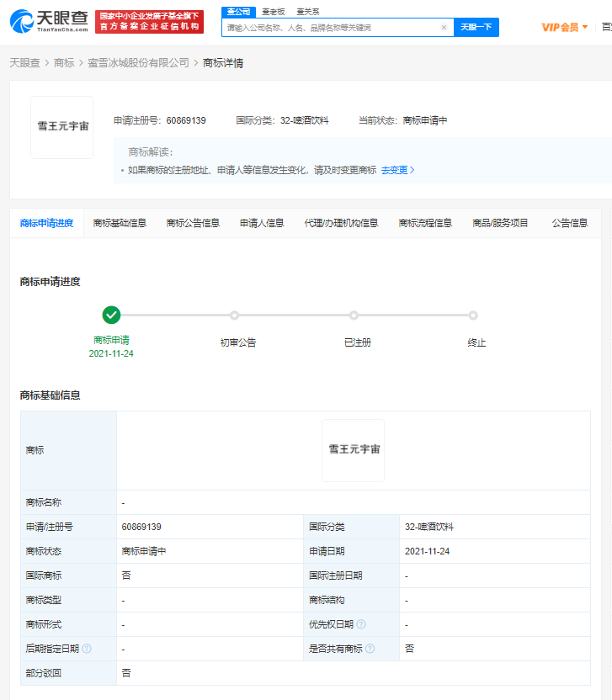
Task: Click the 已注册 progress step circle
Action: (354, 316)
